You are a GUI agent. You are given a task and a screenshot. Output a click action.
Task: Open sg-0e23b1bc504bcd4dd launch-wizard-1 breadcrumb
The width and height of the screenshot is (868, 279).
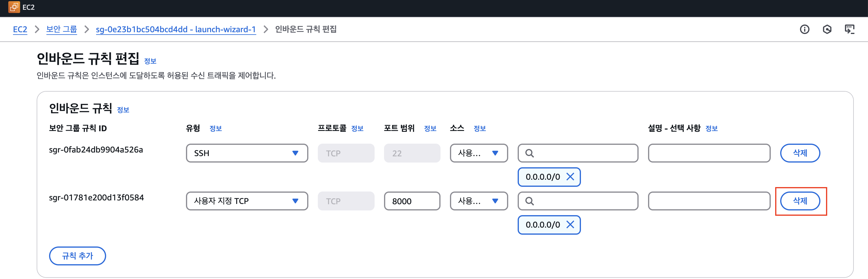[176, 29]
